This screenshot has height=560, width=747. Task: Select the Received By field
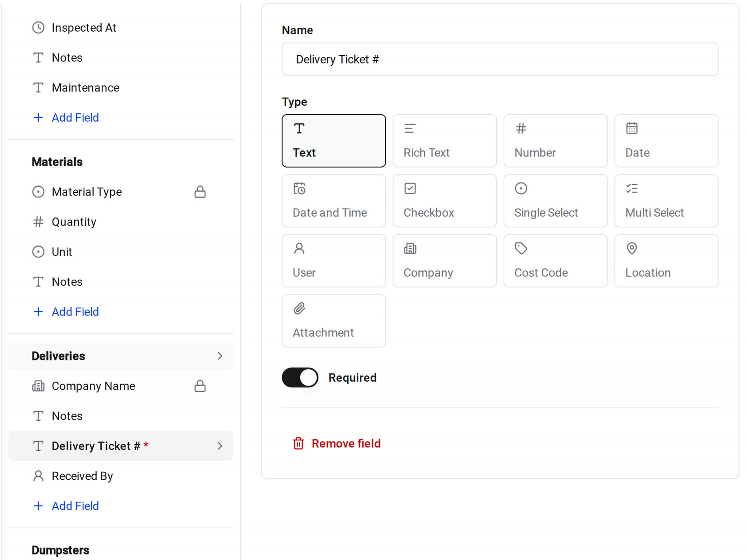point(121,476)
